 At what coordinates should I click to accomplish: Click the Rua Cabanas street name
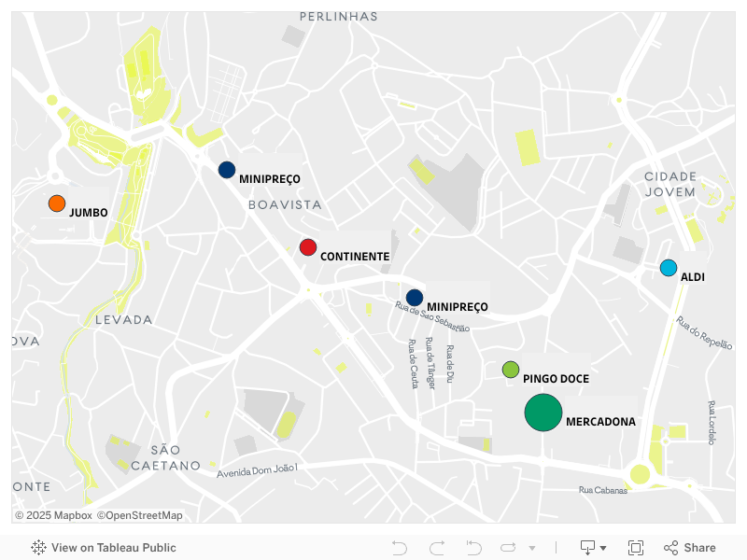(x=603, y=490)
